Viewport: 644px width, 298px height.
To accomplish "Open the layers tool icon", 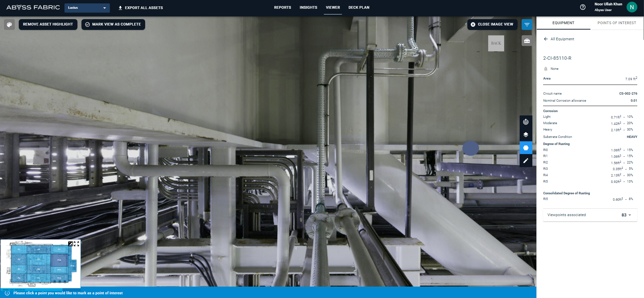I will (526, 135).
